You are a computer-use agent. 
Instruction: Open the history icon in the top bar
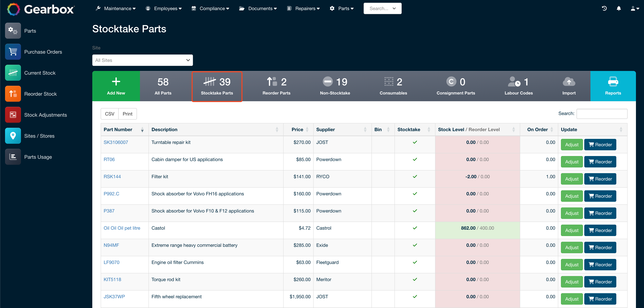pyautogui.click(x=604, y=8)
